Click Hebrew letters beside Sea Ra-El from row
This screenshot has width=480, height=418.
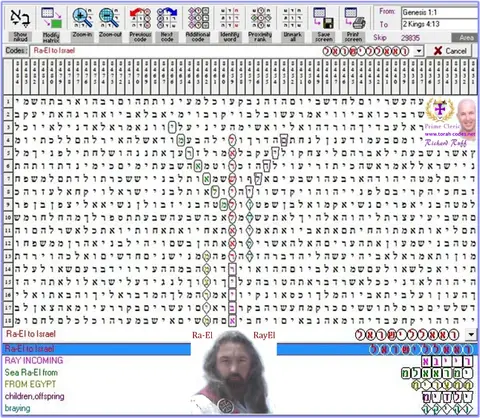coord(437,373)
